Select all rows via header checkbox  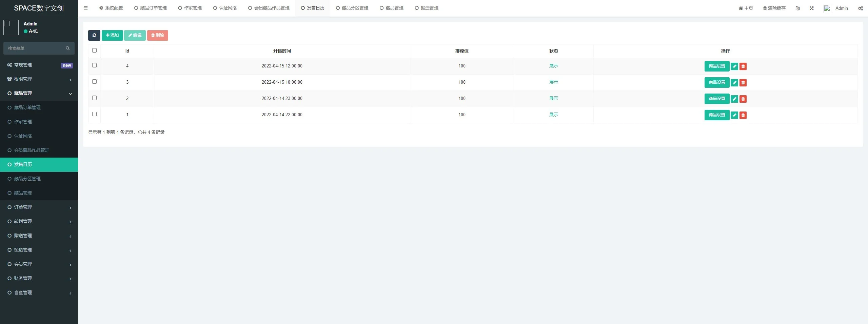coord(95,50)
